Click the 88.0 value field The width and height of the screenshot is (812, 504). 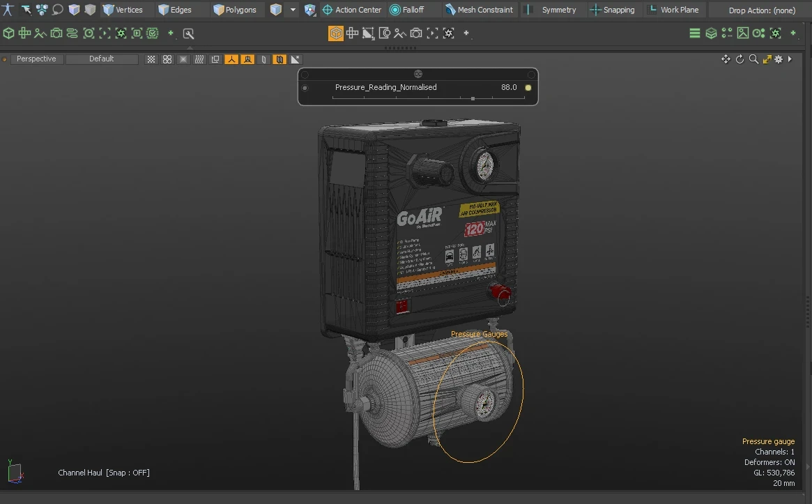tap(509, 88)
